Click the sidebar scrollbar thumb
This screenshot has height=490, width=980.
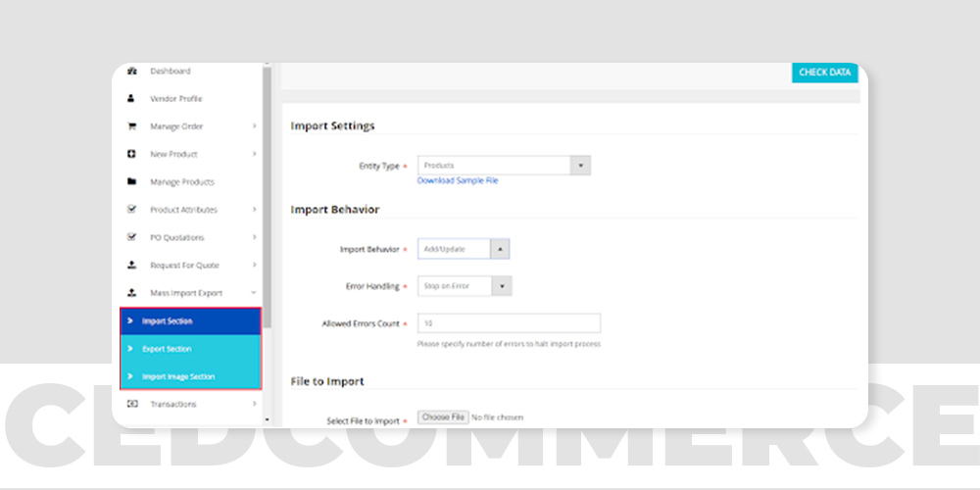pyautogui.click(x=267, y=197)
